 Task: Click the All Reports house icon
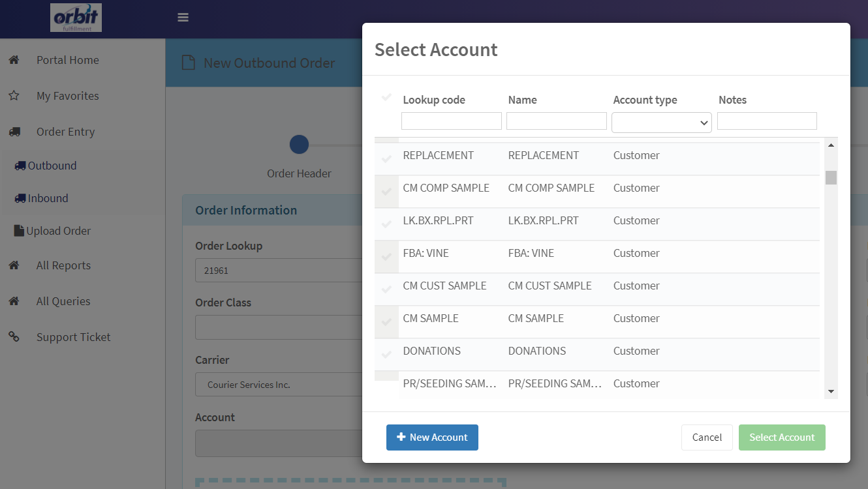14,265
